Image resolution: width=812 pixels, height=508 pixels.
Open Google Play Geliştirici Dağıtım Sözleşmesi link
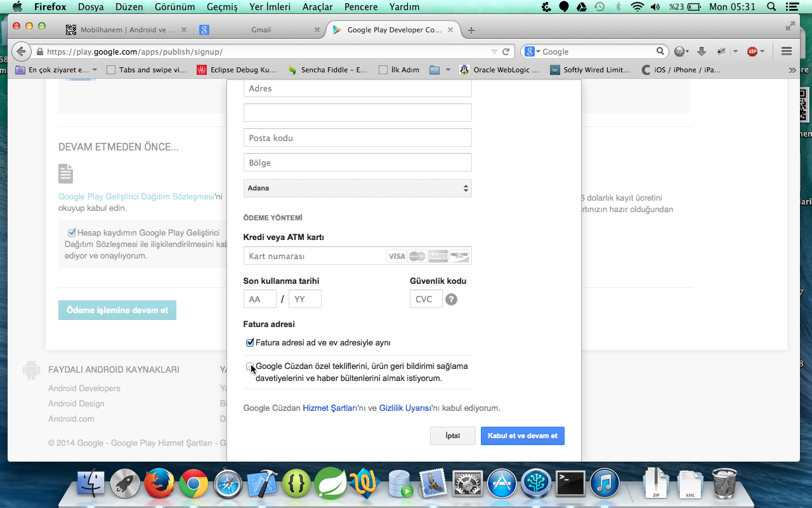pyautogui.click(x=136, y=197)
